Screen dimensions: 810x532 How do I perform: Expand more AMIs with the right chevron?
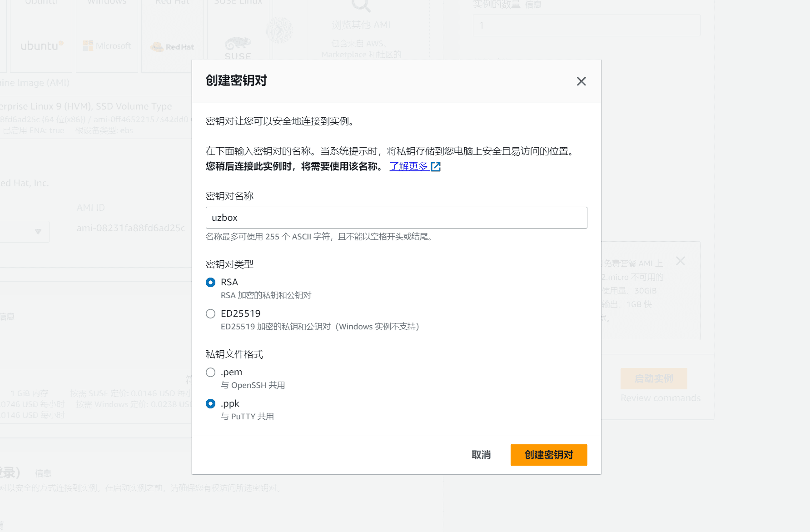click(x=279, y=30)
